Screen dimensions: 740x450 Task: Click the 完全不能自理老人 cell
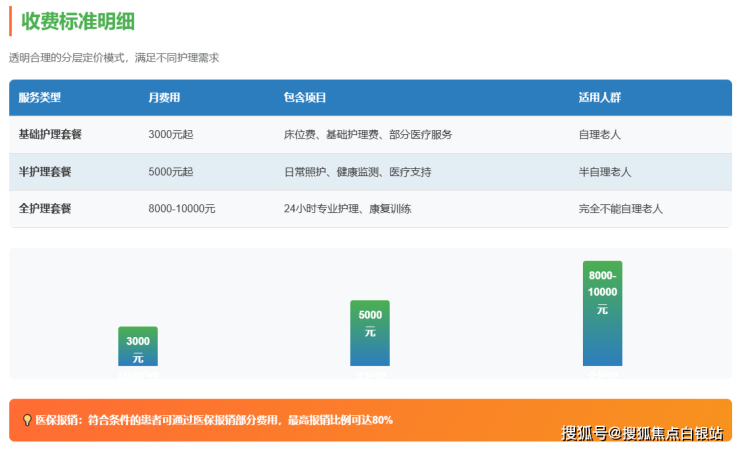[620, 209]
